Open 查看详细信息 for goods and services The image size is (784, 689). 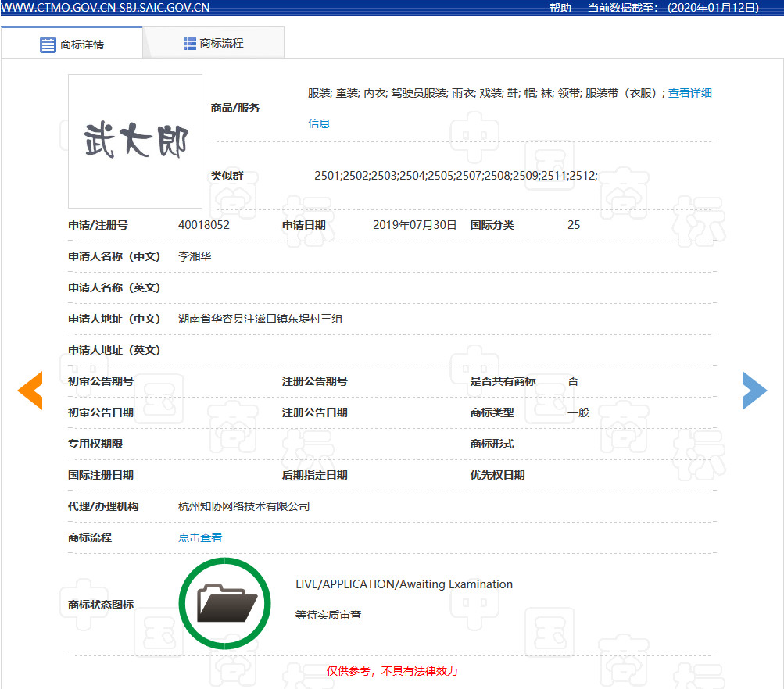click(x=689, y=93)
